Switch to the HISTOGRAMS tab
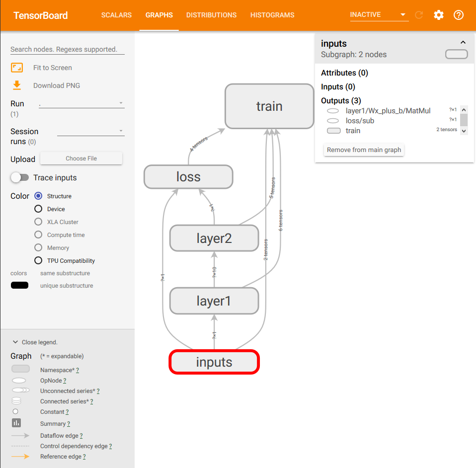476x468 pixels. click(x=272, y=15)
